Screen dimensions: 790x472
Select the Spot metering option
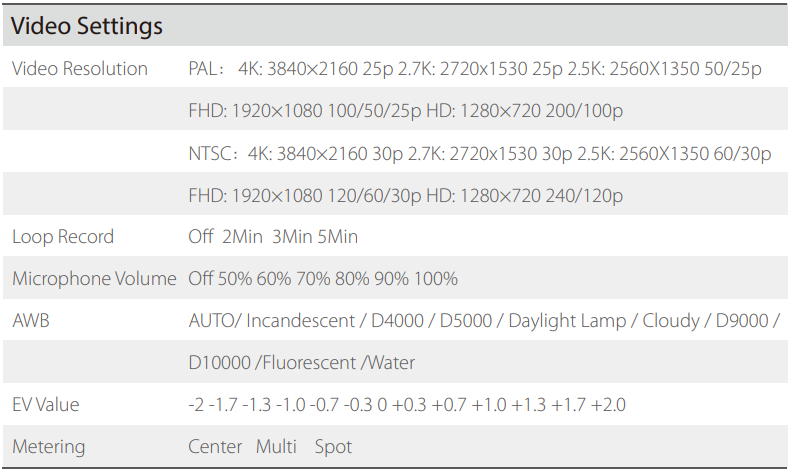click(333, 447)
